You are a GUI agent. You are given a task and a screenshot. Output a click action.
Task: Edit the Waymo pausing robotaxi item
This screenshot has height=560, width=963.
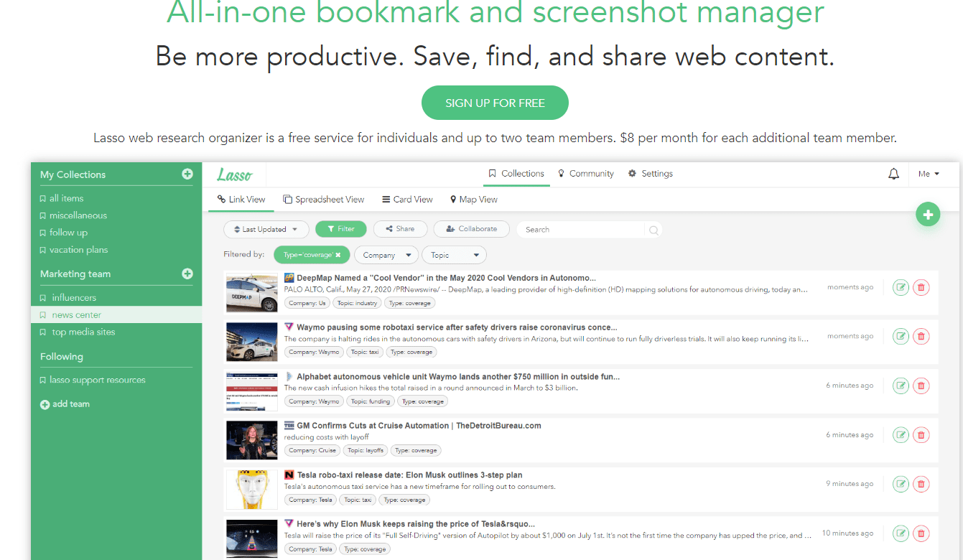click(x=901, y=336)
